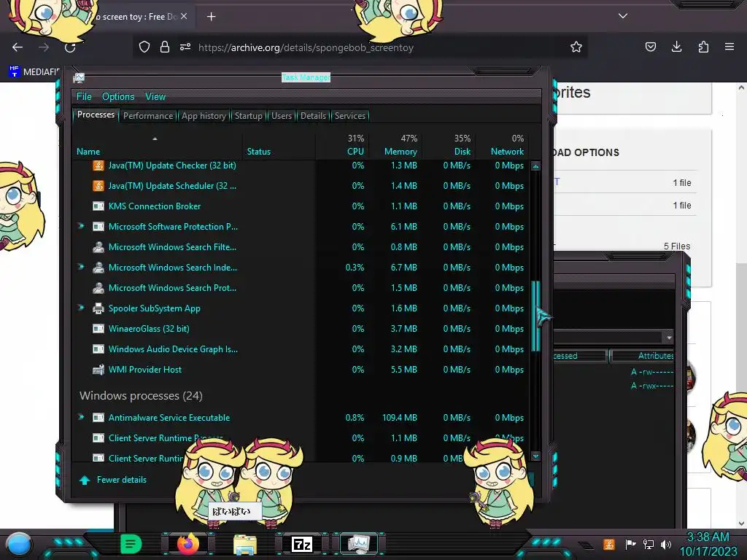
Task: Switch to the Services tab
Action: coord(349,116)
